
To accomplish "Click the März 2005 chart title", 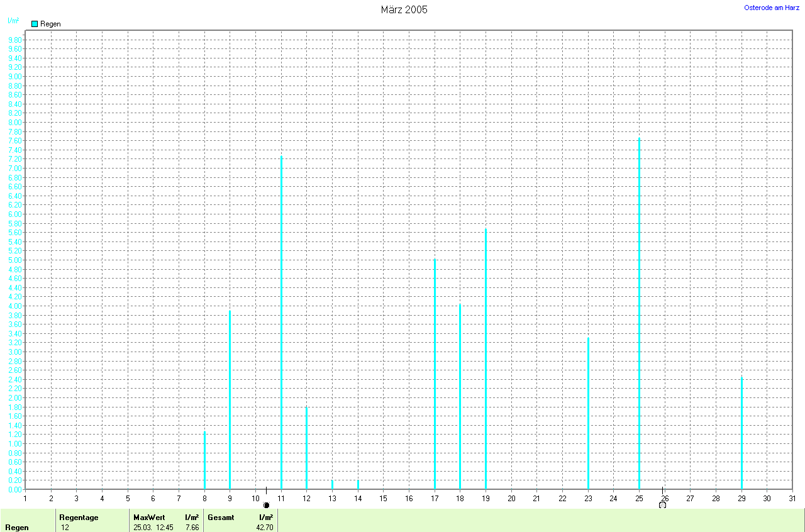I will click(404, 9).
